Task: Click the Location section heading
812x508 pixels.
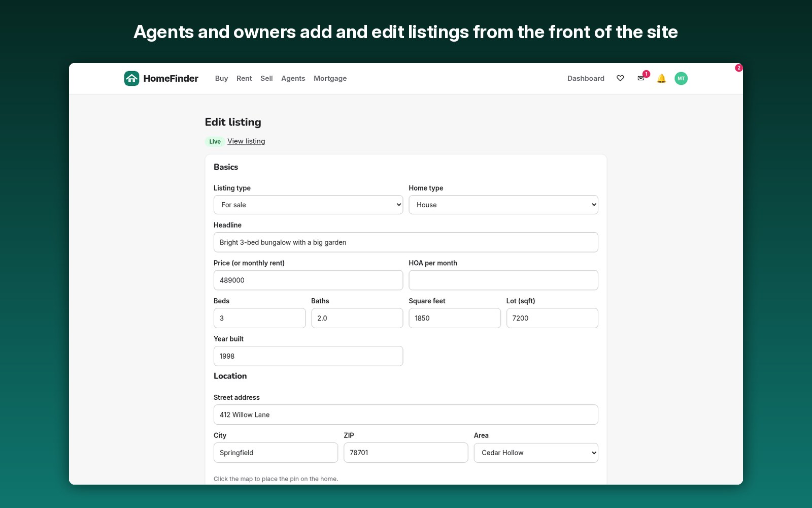Action: [230, 376]
